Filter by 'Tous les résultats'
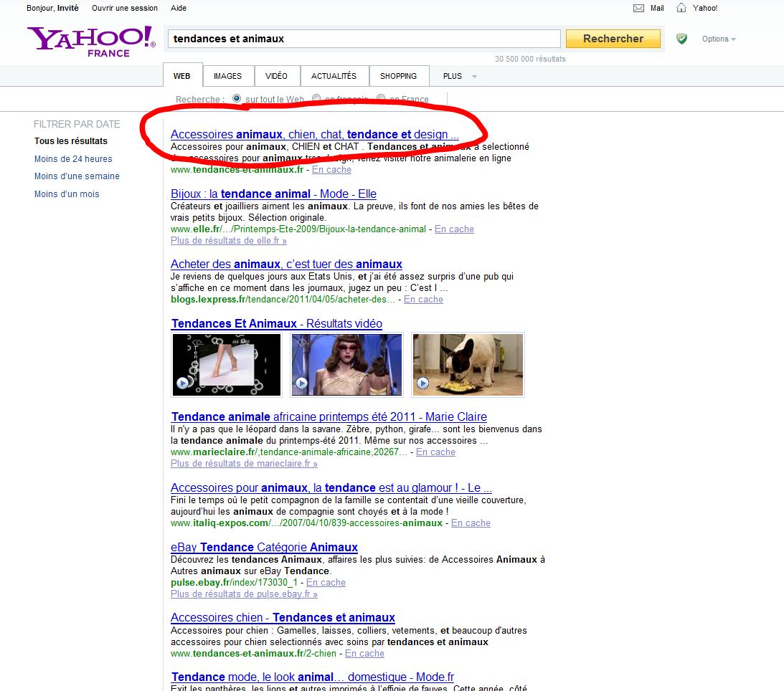Screen dimensions: 784x691 (71, 141)
